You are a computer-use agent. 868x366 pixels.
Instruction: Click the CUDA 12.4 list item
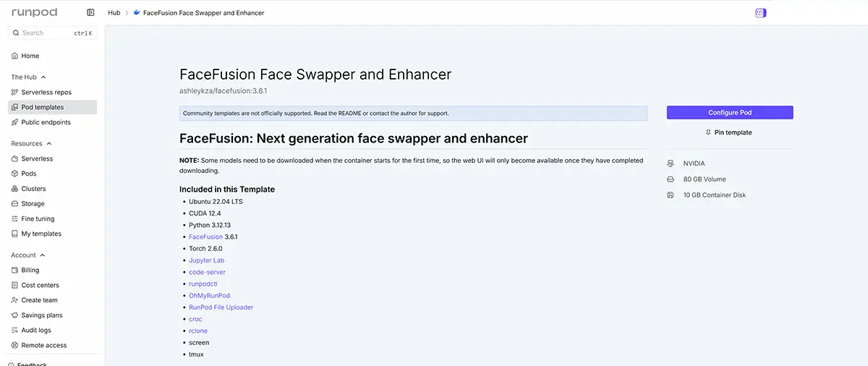tap(205, 213)
